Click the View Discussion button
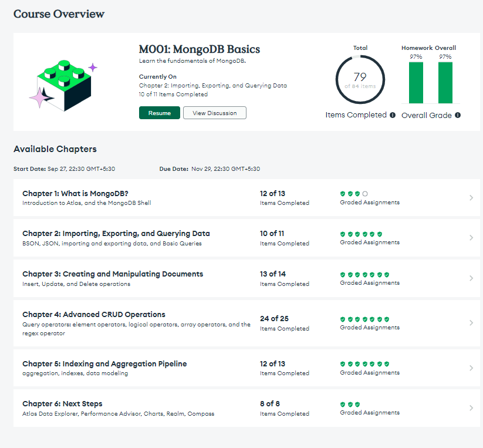 (x=214, y=113)
